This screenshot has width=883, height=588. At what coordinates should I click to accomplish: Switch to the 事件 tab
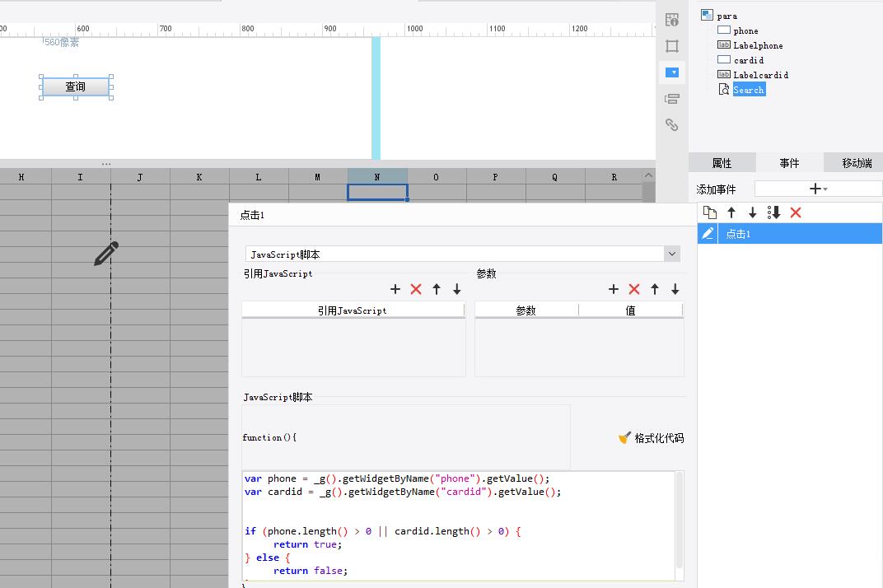point(790,163)
